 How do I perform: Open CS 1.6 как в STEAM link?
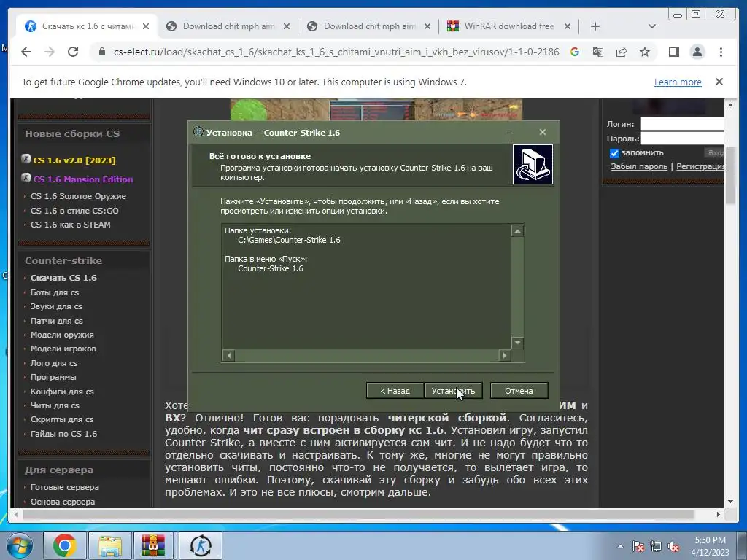point(71,225)
